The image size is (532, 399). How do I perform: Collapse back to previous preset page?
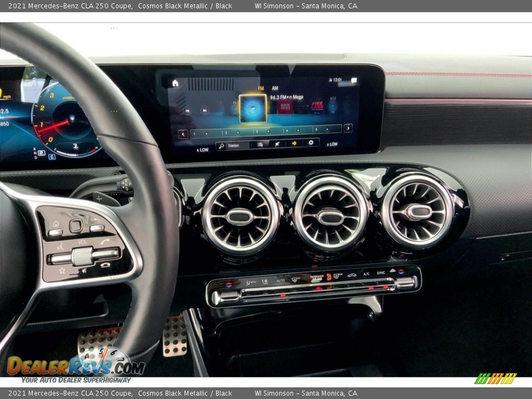182,134
